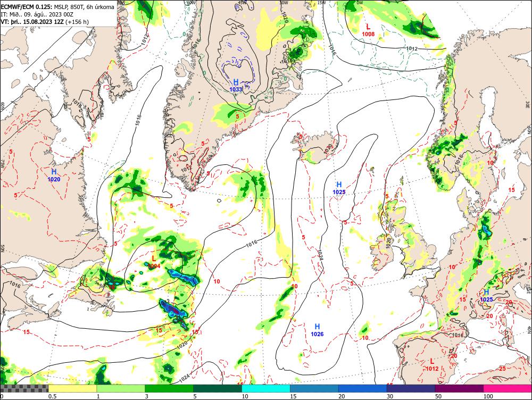Screen dimensions: 532x400
Task: Click the dark green 5–10 mm legend swatch
Action: [x=218, y=388]
